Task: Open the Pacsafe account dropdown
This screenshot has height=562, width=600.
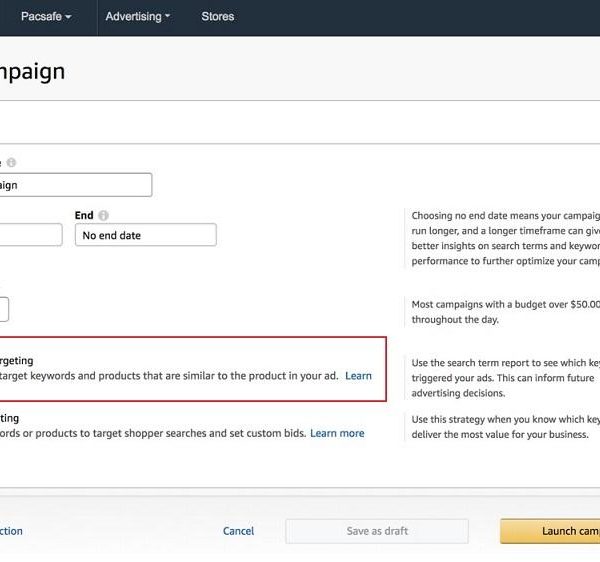Action: (46, 17)
